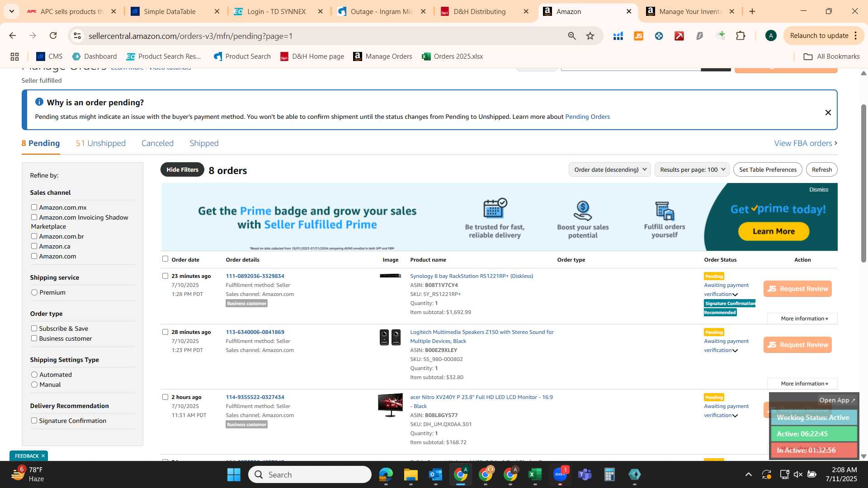868x488 pixels.
Task: Open the orange JS extension icon
Action: pos(638,36)
